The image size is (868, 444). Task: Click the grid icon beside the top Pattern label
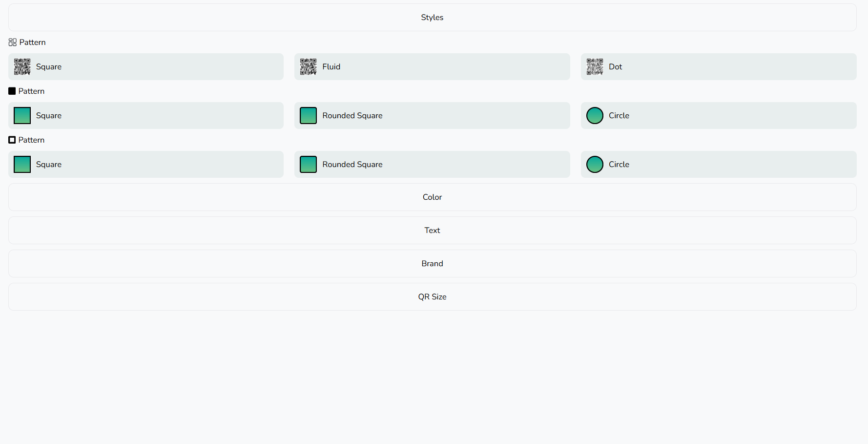pos(13,42)
